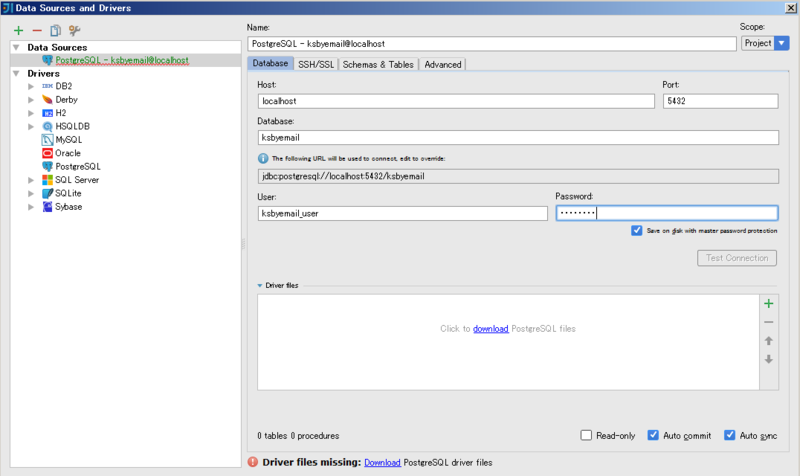800x476 pixels.
Task: Collapse the Driver files section
Action: tap(260, 286)
